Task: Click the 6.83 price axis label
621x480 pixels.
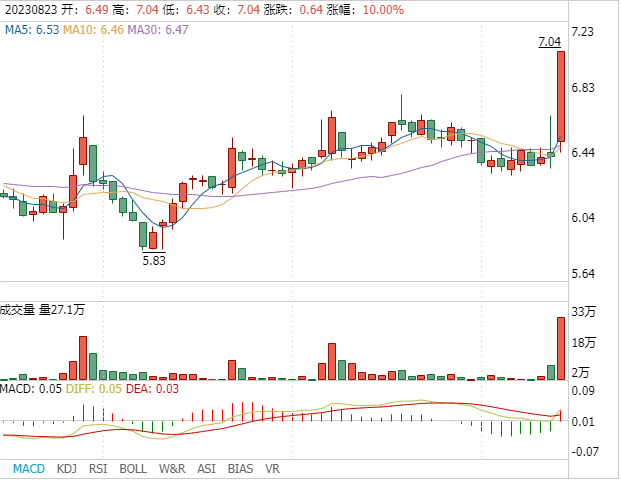Action: click(x=583, y=87)
